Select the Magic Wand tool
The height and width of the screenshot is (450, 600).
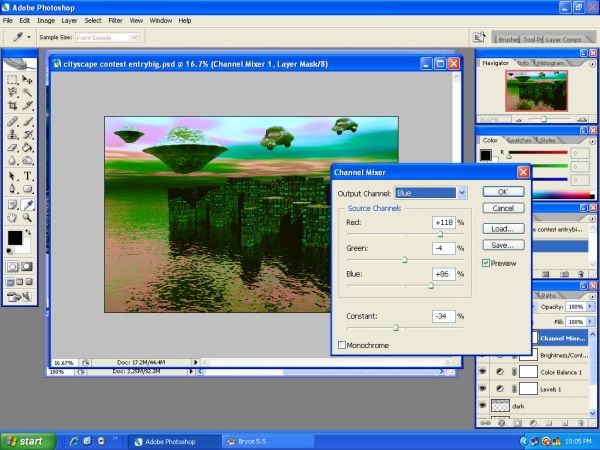pos(27,92)
